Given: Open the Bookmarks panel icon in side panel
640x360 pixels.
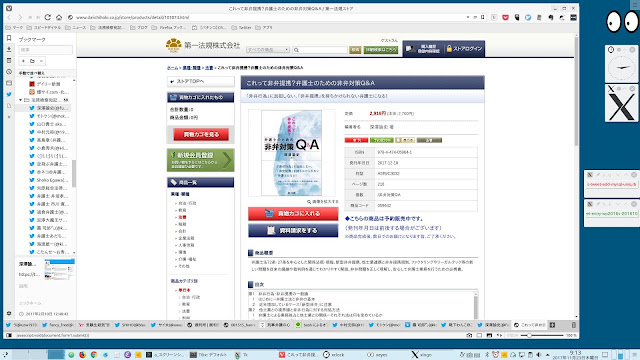Looking at the screenshot, I should pos(9,38).
